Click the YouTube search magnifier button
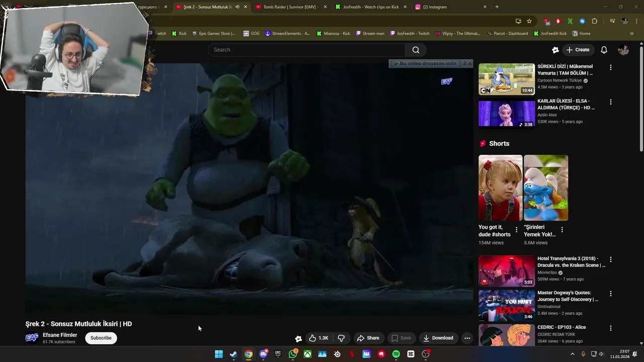Screen dimensions: 644x362 point(416,50)
